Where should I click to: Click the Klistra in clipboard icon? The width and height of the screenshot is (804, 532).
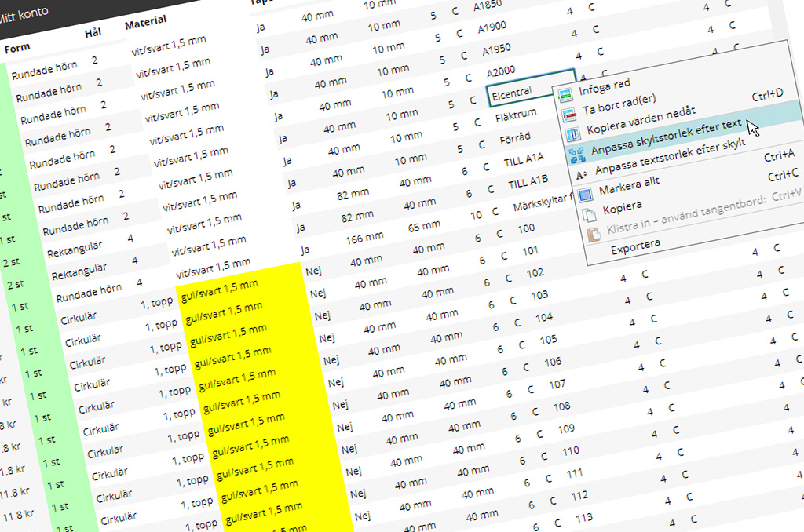(593, 233)
